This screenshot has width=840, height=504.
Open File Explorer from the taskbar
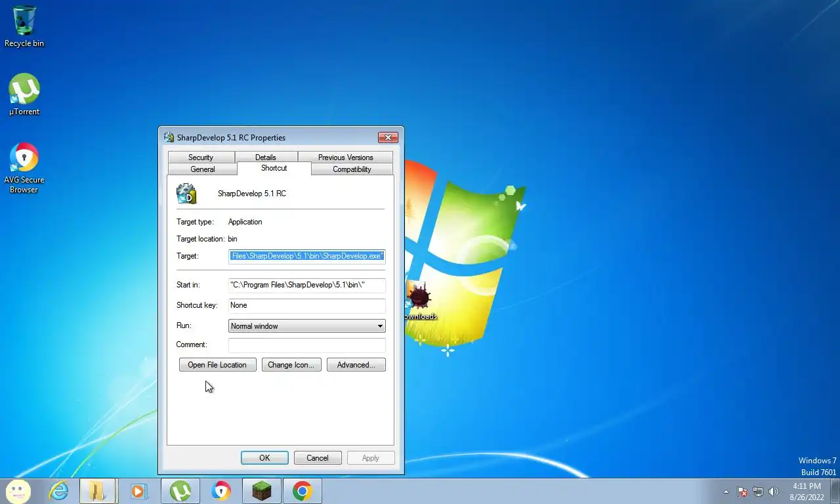(98, 491)
